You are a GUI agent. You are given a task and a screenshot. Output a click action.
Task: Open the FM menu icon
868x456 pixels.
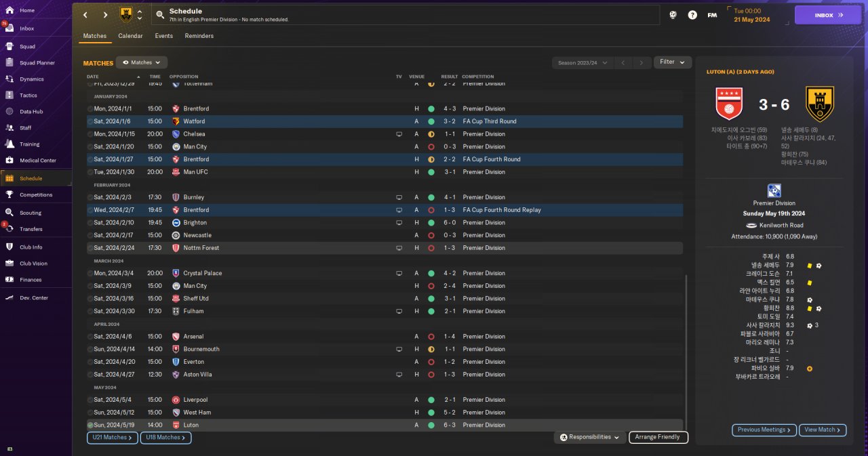(712, 15)
